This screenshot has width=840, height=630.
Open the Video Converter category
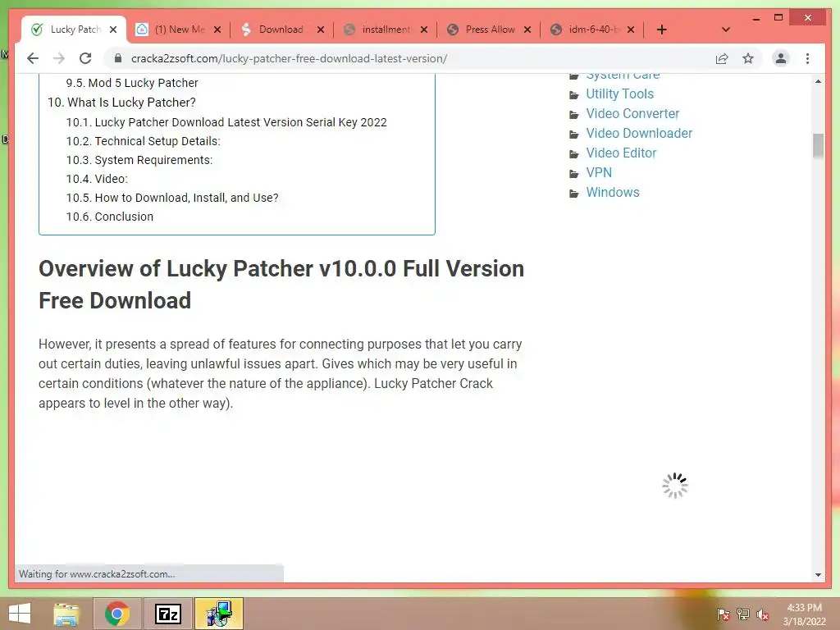pyautogui.click(x=632, y=113)
